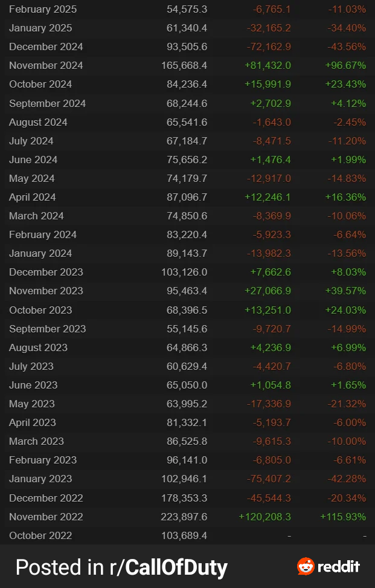Select the August 2024 row label
Screen dimensions: 375x588
[x=38, y=122]
